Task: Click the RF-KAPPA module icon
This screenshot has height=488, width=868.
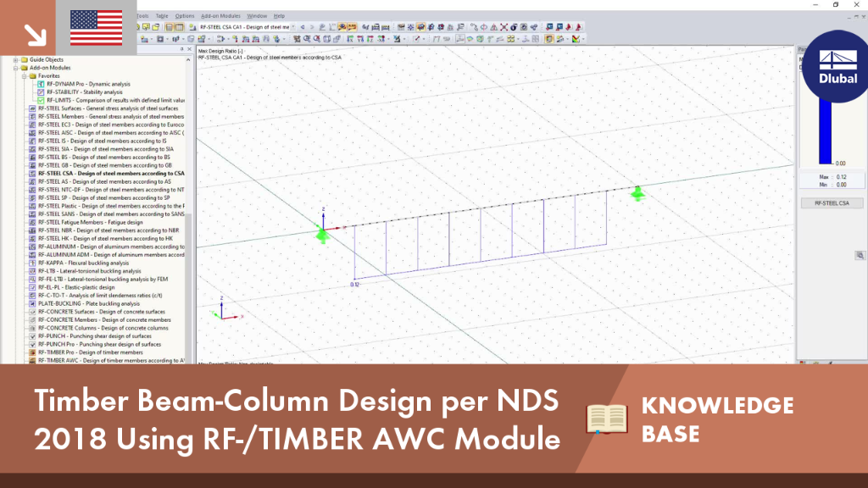Action: click(x=32, y=263)
